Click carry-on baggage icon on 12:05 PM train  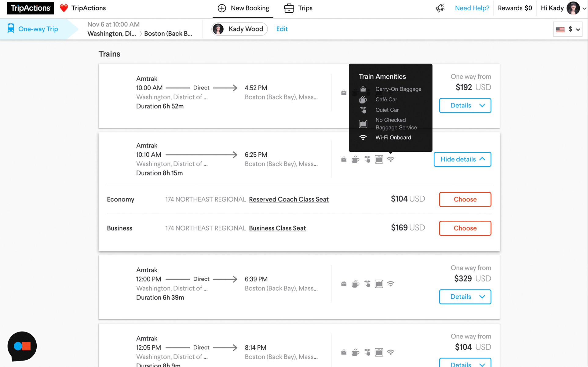344,352
